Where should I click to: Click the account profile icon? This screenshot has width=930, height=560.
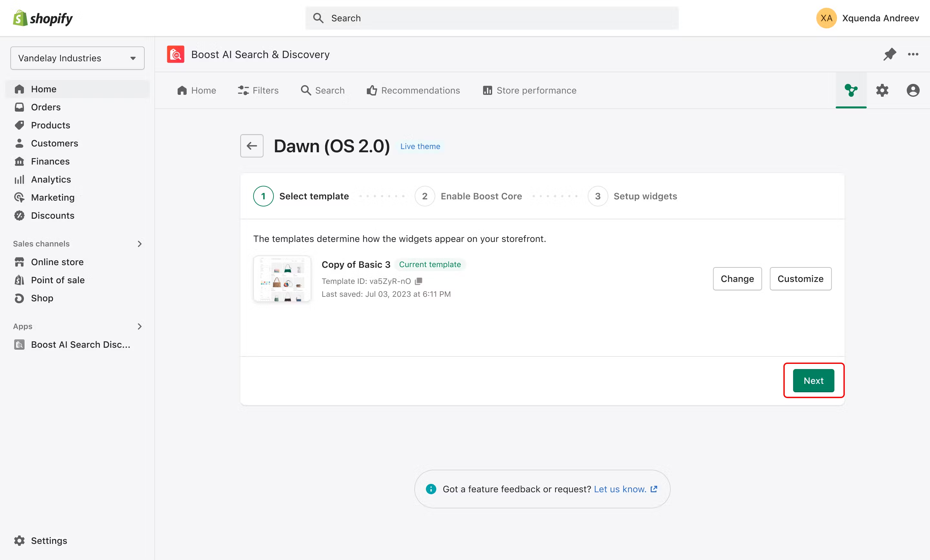coord(913,91)
